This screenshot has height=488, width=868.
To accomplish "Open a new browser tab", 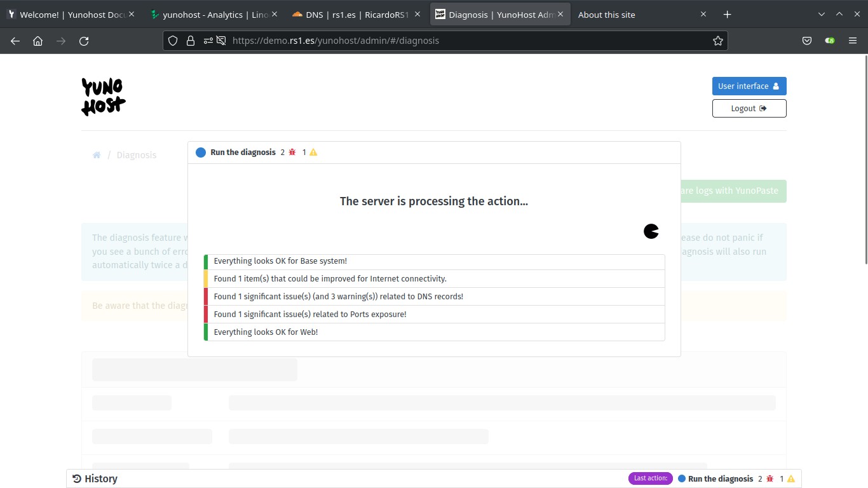I will [x=728, y=15].
